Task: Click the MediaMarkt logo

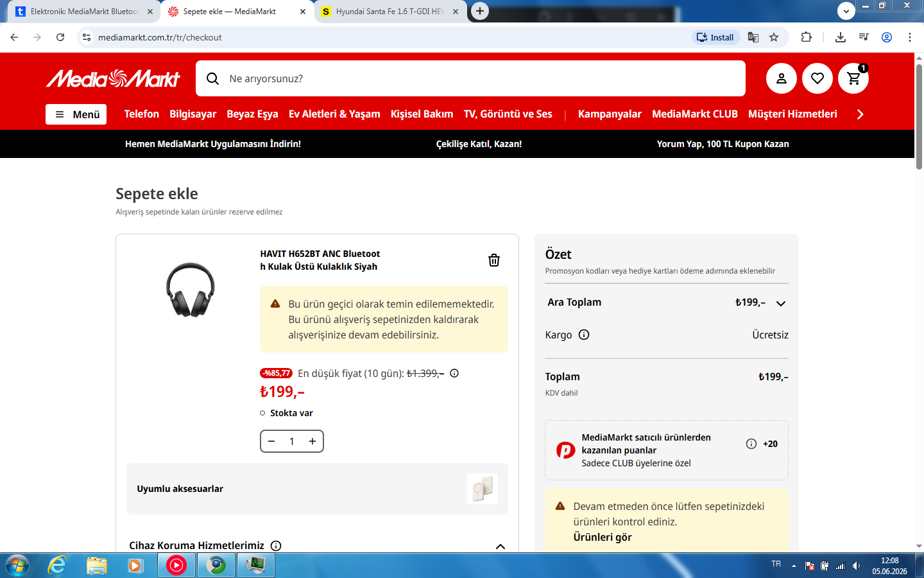Action: coord(113,78)
